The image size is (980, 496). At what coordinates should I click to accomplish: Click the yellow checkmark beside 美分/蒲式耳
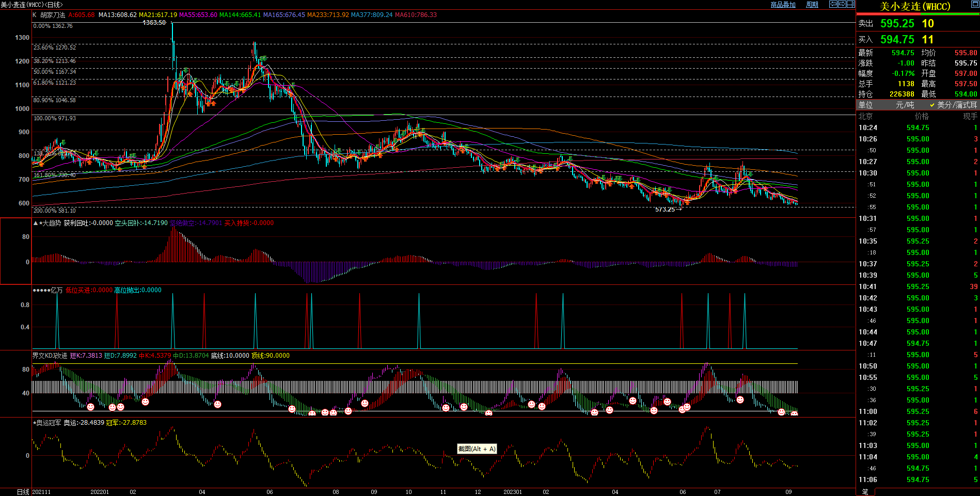[x=932, y=105]
